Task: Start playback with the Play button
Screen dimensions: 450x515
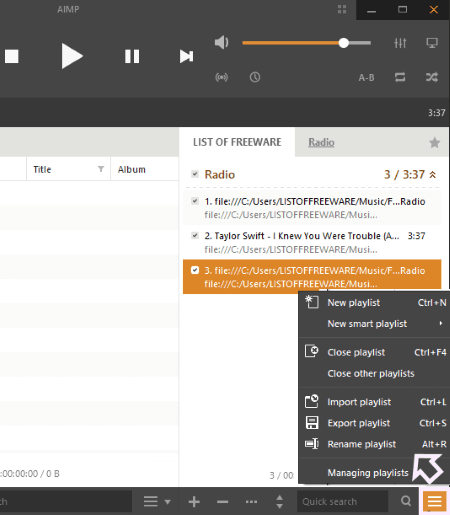Action: click(72, 56)
